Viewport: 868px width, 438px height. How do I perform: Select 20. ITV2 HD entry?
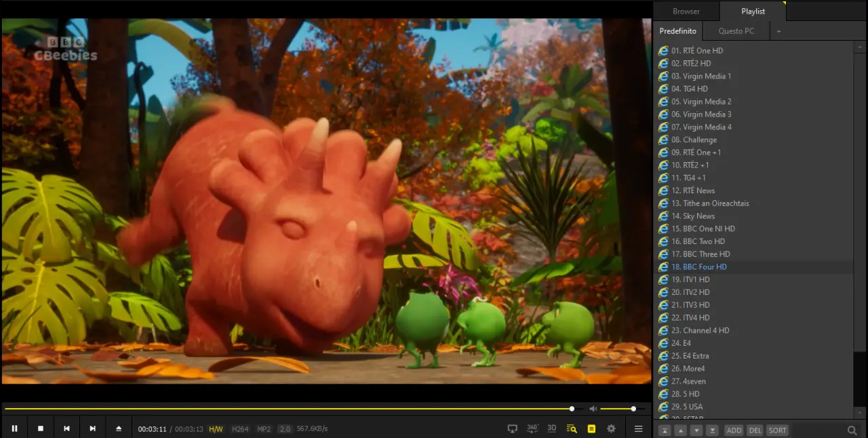754,292
